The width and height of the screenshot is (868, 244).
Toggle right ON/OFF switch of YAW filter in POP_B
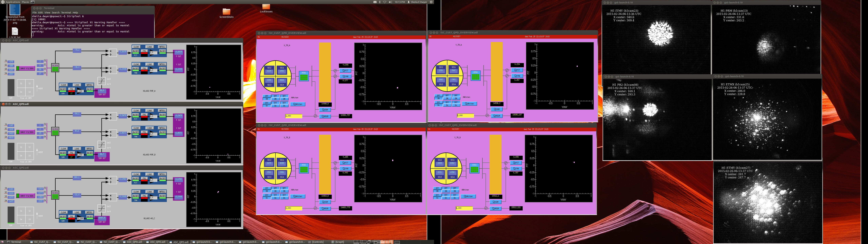pyautogui.click(x=162, y=132)
